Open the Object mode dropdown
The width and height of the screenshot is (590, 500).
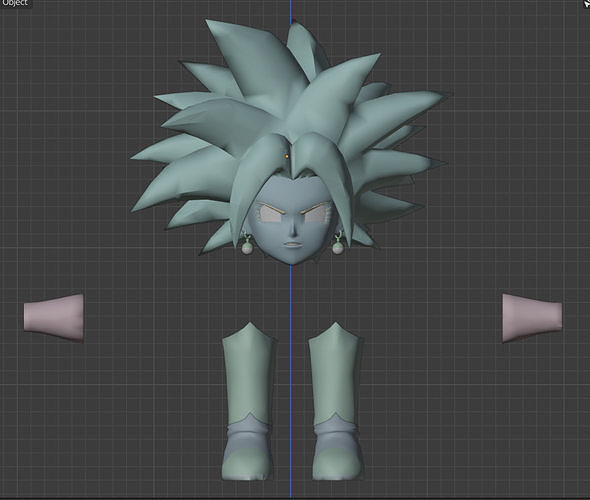(x=15, y=3)
